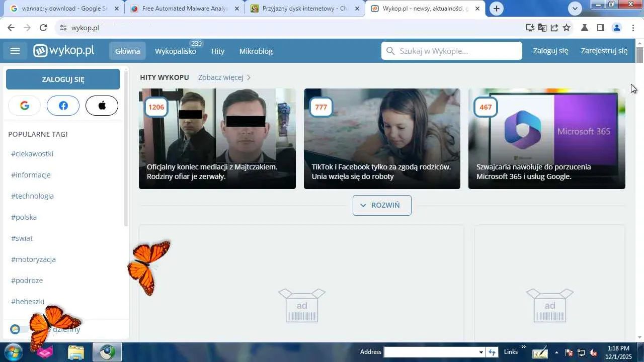Screen dimensions: 644x362
Task: Open Hity in the navigation bar
Action: [x=218, y=51]
